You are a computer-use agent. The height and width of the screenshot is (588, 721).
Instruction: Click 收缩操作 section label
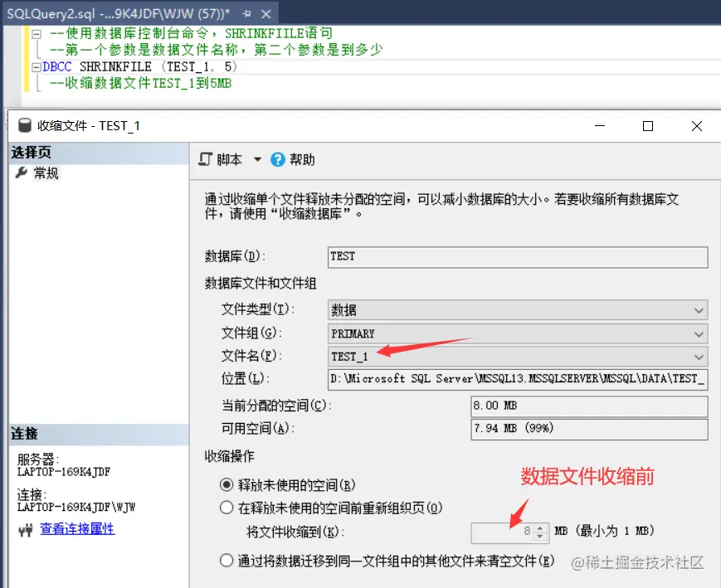pos(230,456)
